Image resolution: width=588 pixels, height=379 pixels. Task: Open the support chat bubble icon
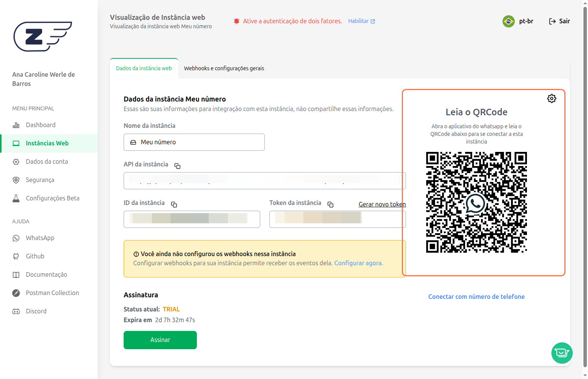click(x=562, y=353)
